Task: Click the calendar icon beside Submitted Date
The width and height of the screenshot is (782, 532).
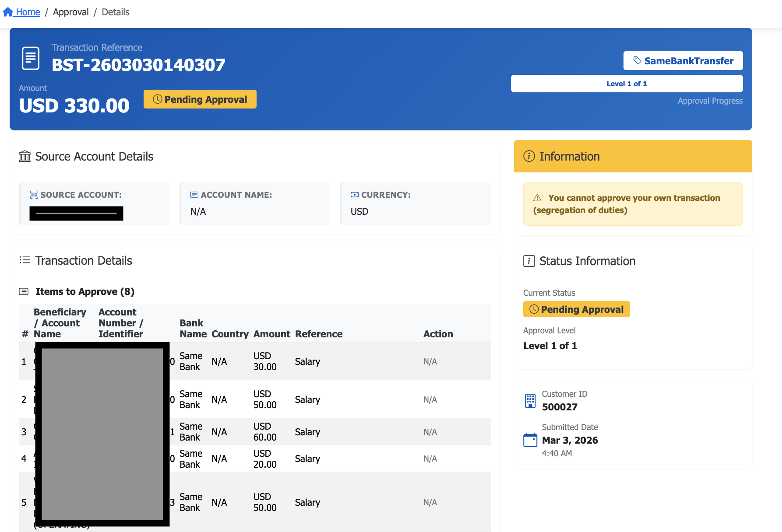Action: [x=530, y=440]
